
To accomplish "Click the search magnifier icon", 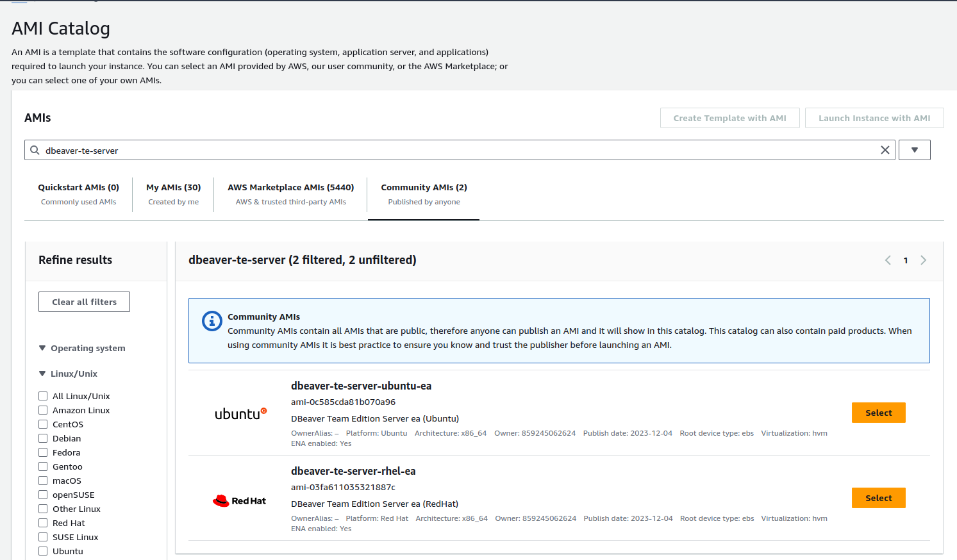I will pyautogui.click(x=35, y=150).
